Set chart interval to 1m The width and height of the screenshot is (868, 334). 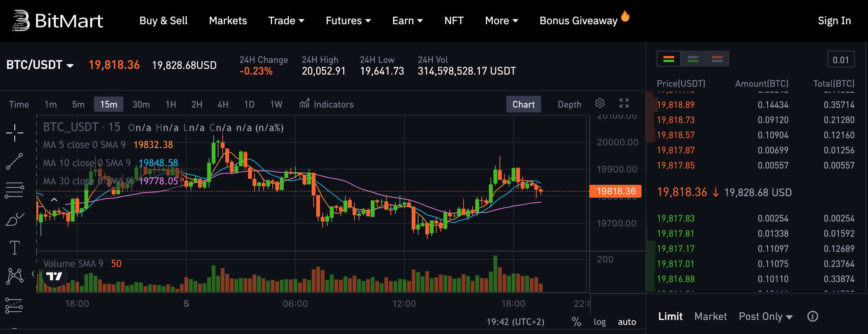[x=51, y=104]
